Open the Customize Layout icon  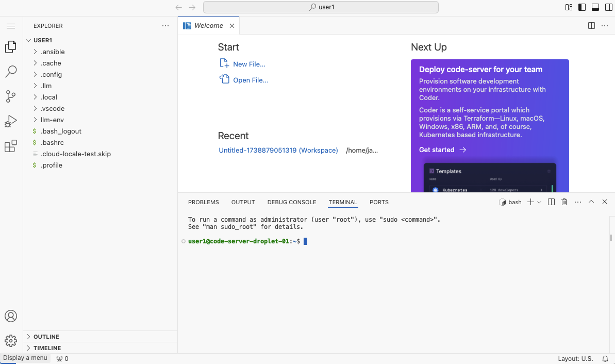coord(569,7)
